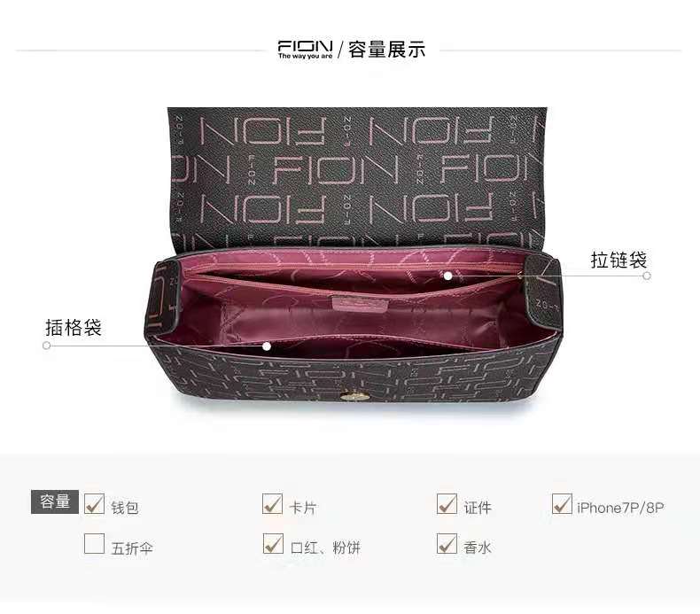The image size is (700, 614).
Task: Click the circle endpoint beside 拉链袋 label
Action: (x=647, y=276)
